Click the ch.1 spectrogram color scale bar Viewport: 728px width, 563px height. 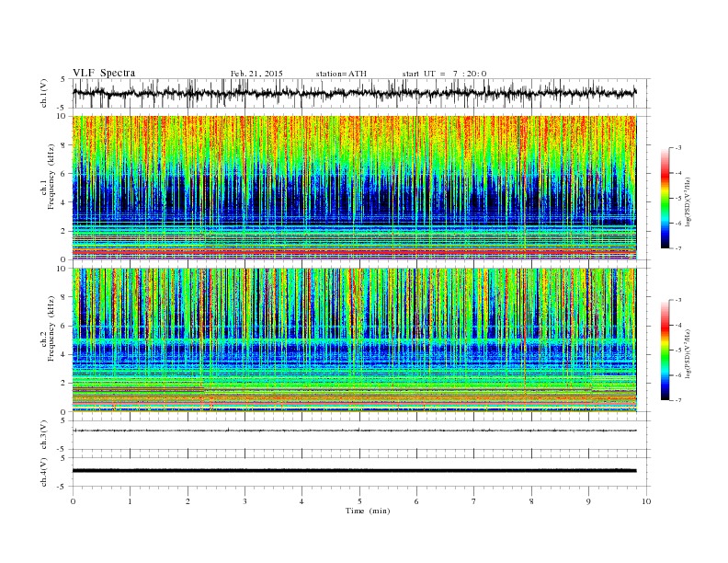(x=665, y=198)
